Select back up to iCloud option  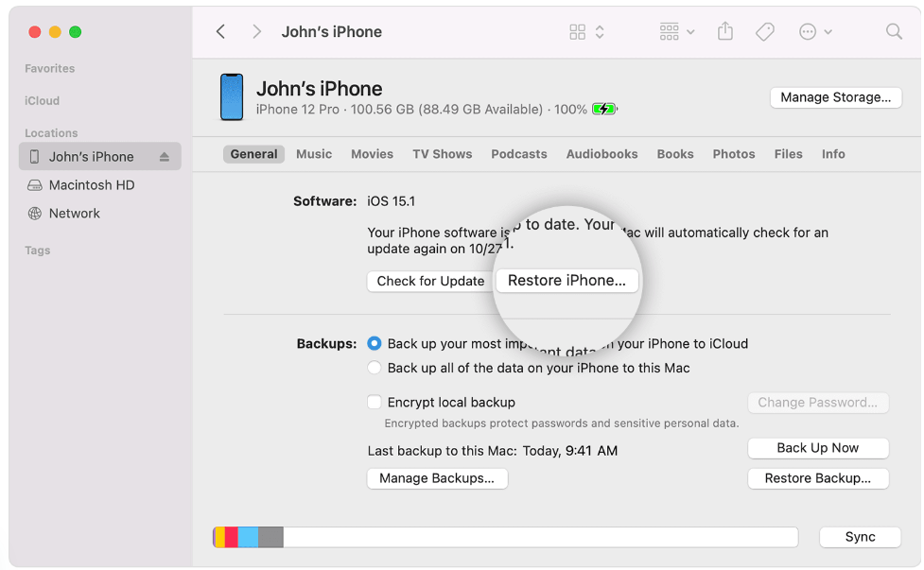point(375,343)
